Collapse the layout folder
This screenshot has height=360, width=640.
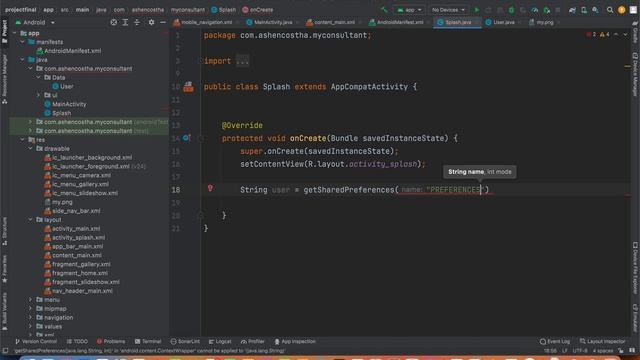point(31,220)
